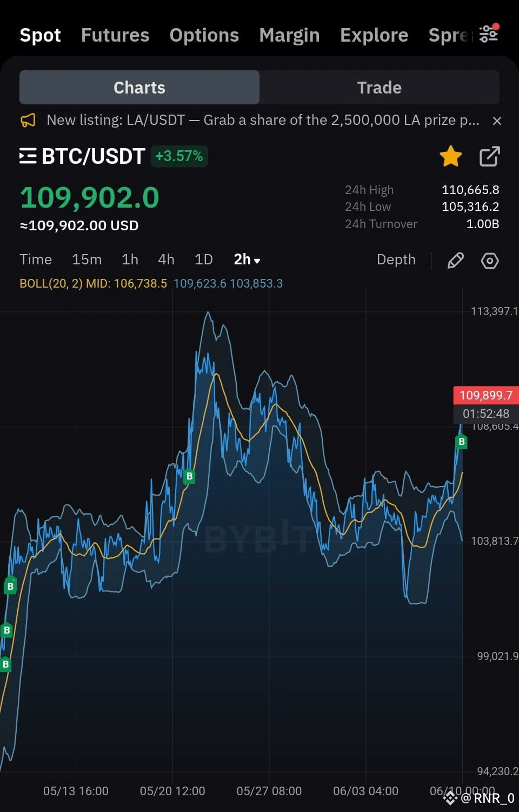The image size is (519, 812).
Task: Click the B marker near 05/20 peak
Action: pos(189,476)
